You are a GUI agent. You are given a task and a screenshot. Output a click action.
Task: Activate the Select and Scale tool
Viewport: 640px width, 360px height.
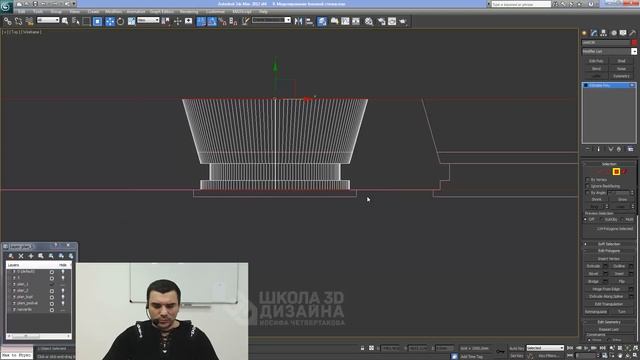coord(131,21)
